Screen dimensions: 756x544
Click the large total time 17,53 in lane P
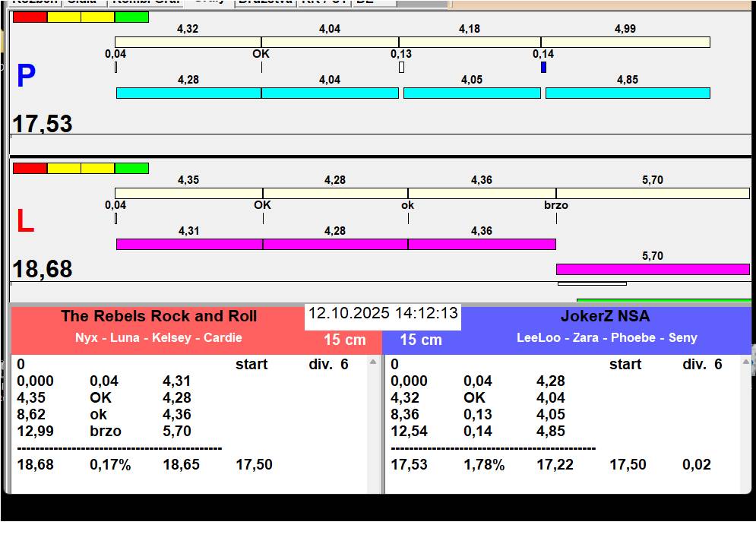pos(43,123)
